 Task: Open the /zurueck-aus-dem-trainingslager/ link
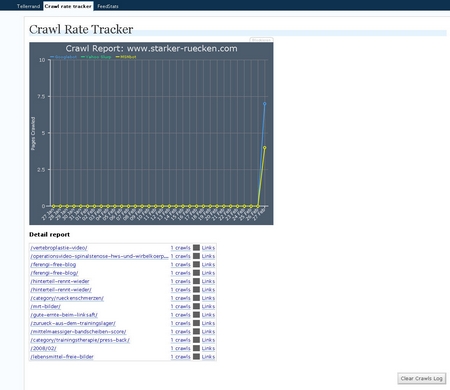click(73, 323)
